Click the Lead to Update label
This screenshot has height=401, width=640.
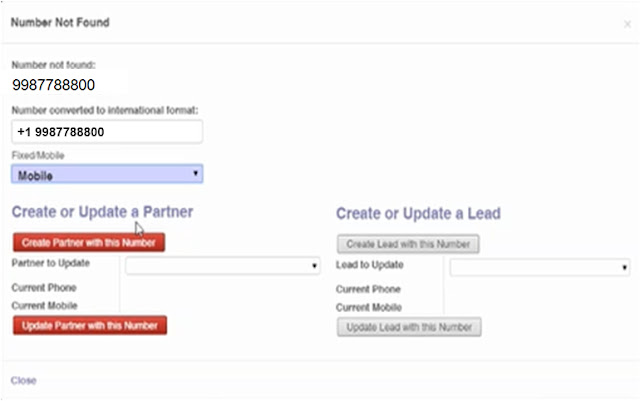point(370,265)
